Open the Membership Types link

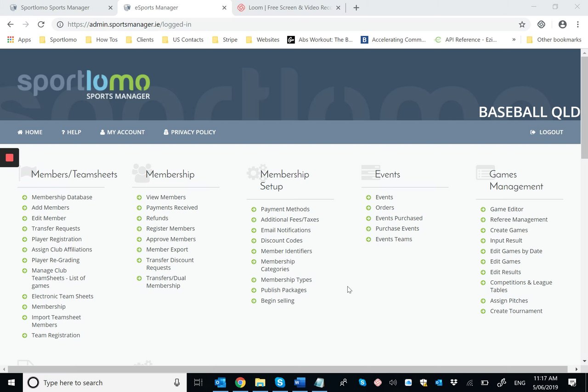tap(286, 280)
